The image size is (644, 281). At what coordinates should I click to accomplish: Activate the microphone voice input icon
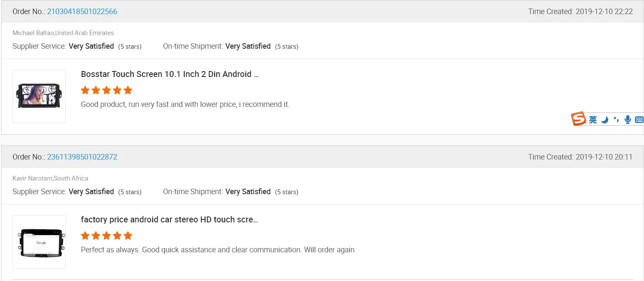627,120
